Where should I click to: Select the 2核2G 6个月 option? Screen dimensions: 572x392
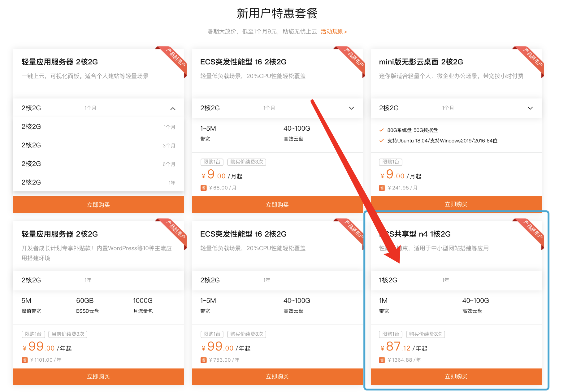point(98,164)
